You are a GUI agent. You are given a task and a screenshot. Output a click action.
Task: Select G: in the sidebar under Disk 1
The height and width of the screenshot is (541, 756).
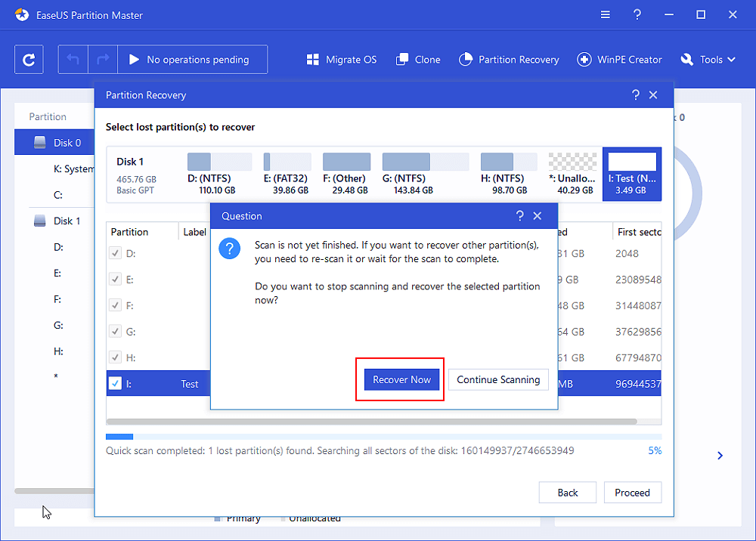coord(58,325)
